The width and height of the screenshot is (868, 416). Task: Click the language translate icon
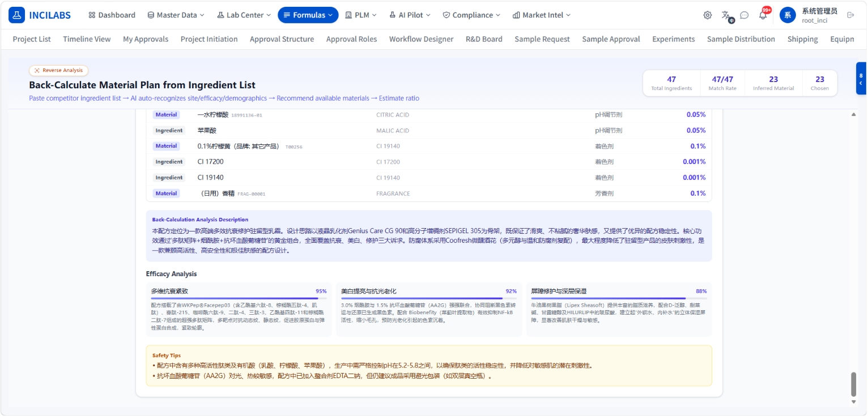pos(726,15)
